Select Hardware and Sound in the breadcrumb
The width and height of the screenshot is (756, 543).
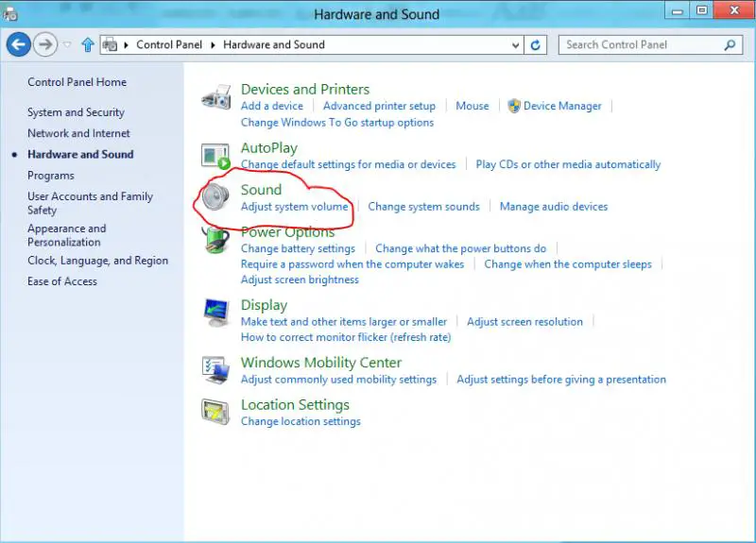tap(274, 44)
